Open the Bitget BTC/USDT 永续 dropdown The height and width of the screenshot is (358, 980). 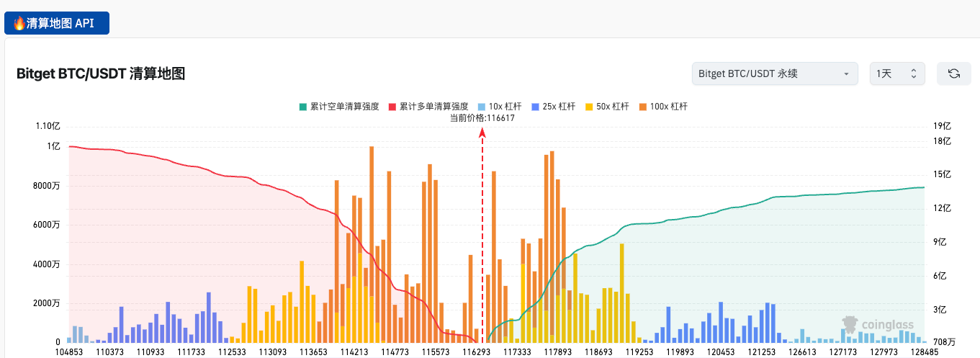[x=775, y=73]
